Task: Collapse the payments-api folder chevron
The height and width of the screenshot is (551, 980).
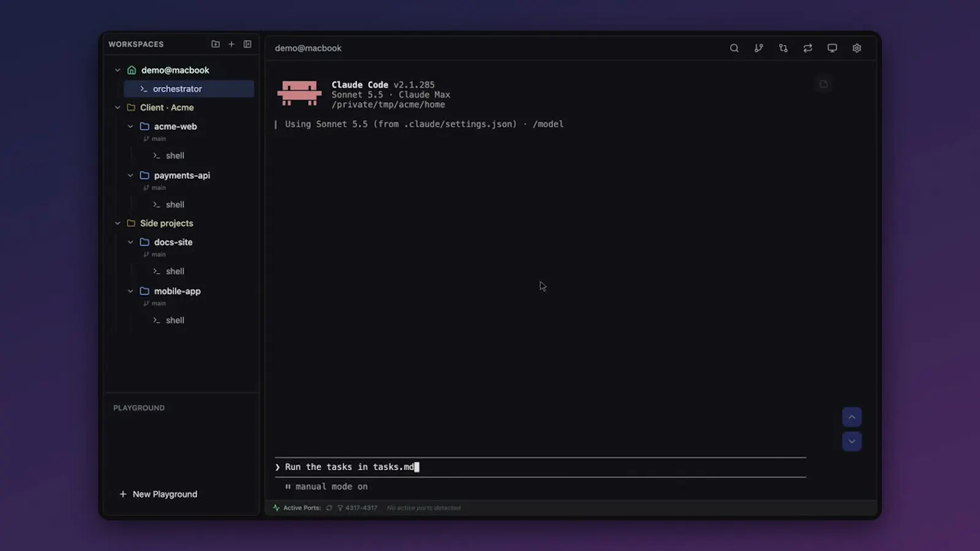Action: point(130,176)
